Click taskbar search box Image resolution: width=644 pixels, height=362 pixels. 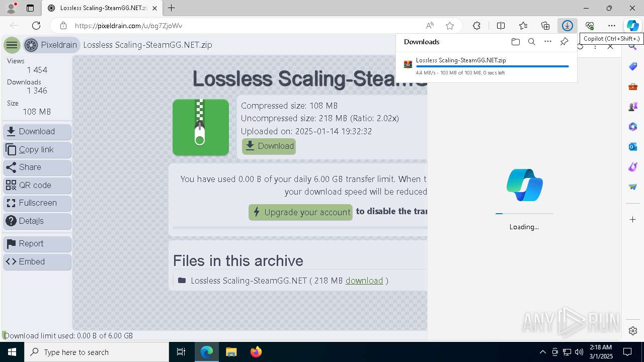pyautogui.click(x=97, y=352)
